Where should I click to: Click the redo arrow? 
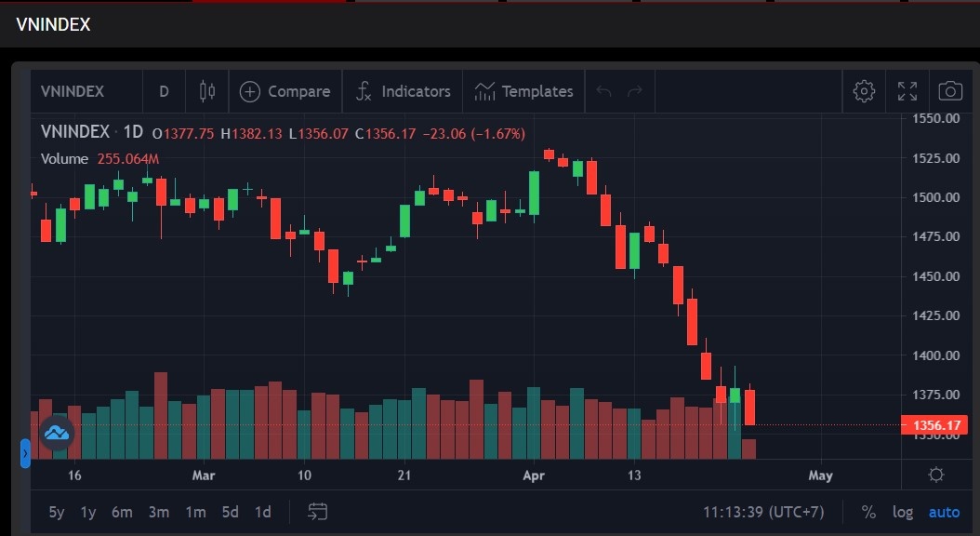[635, 91]
